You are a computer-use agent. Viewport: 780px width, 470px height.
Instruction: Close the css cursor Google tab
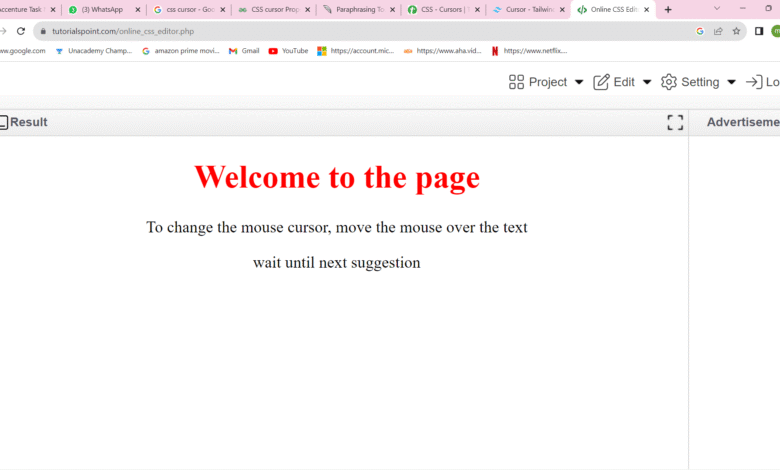(x=222, y=9)
